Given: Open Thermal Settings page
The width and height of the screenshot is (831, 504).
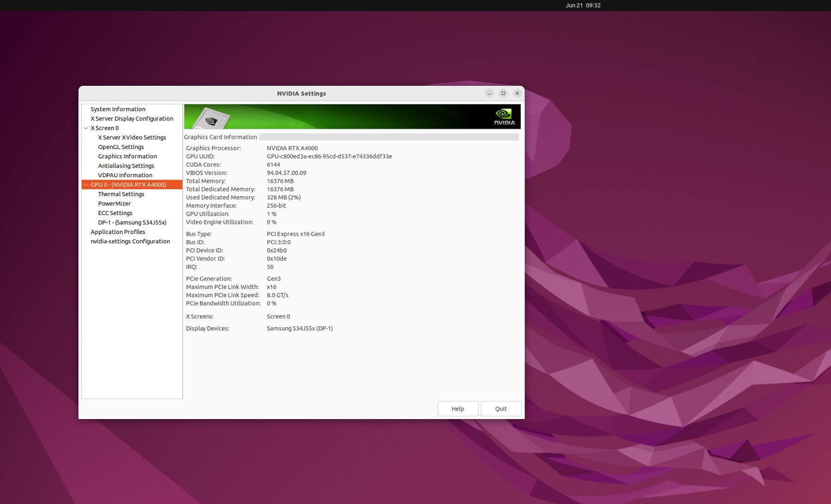Looking at the screenshot, I should point(121,194).
